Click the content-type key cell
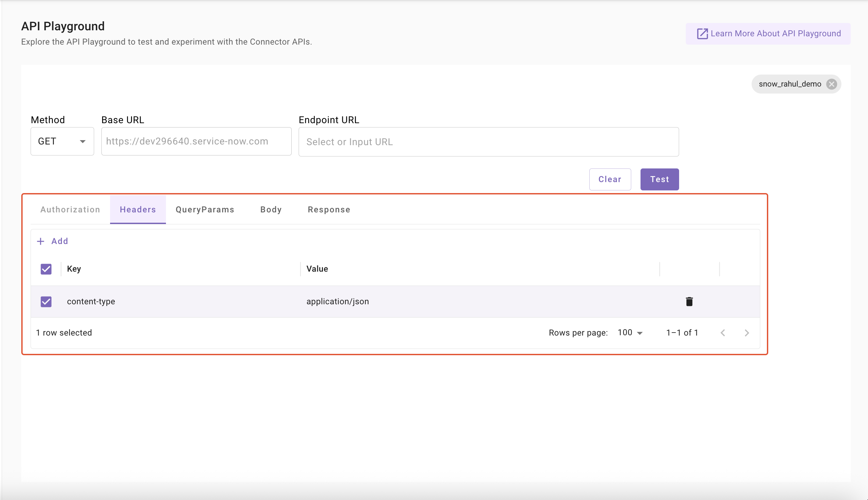 tap(181, 302)
